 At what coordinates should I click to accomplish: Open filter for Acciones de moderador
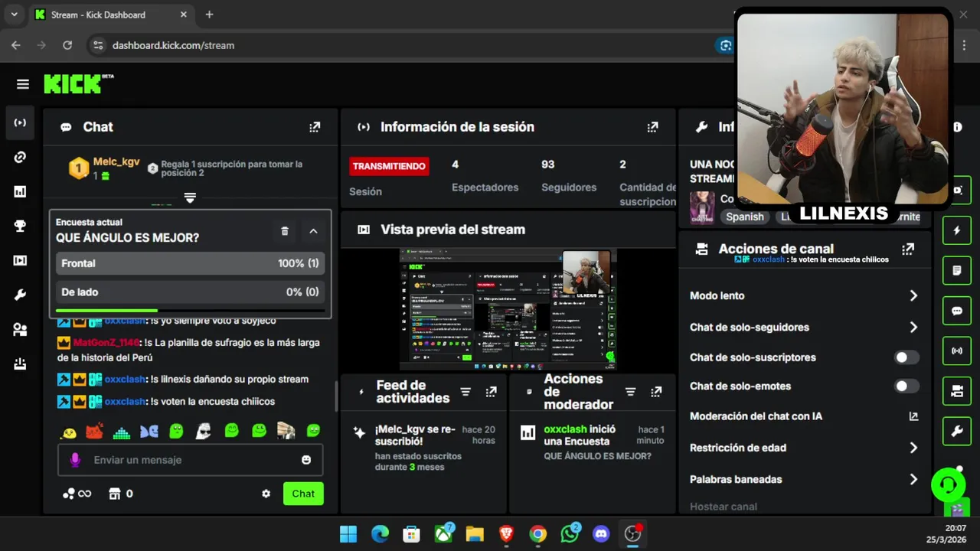coord(631,392)
